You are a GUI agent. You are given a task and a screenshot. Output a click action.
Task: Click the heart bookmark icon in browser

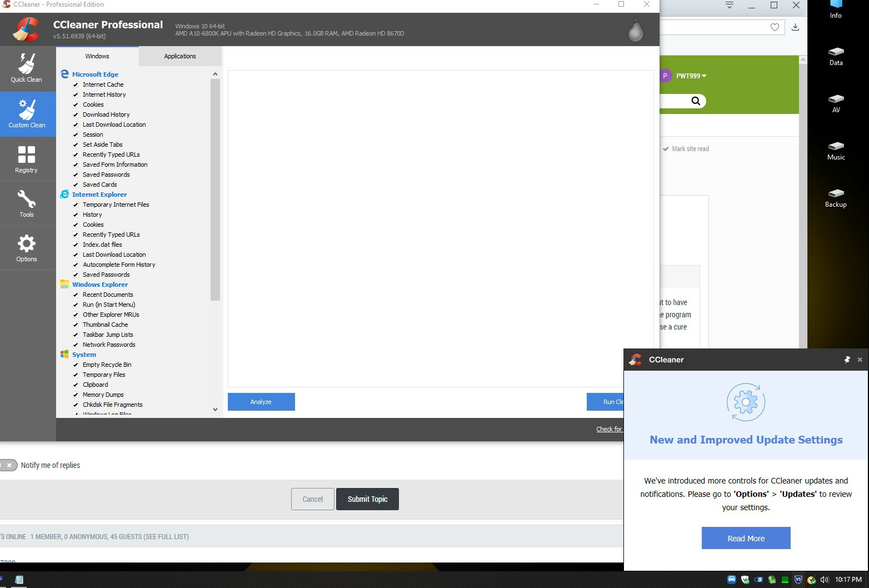pyautogui.click(x=775, y=27)
